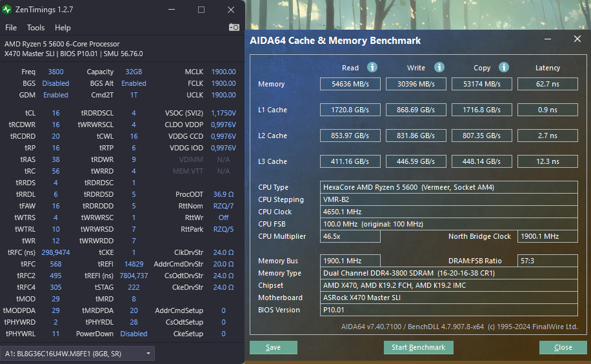Click the Memory Copy value 53174 MB/s
This screenshot has height=364, width=591.
click(482, 84)
